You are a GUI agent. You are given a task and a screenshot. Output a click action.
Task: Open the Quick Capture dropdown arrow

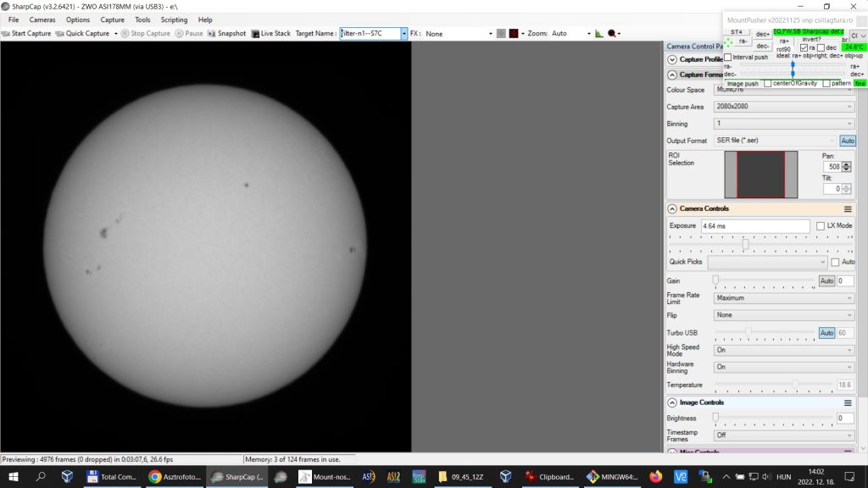[x=115, y=34]
